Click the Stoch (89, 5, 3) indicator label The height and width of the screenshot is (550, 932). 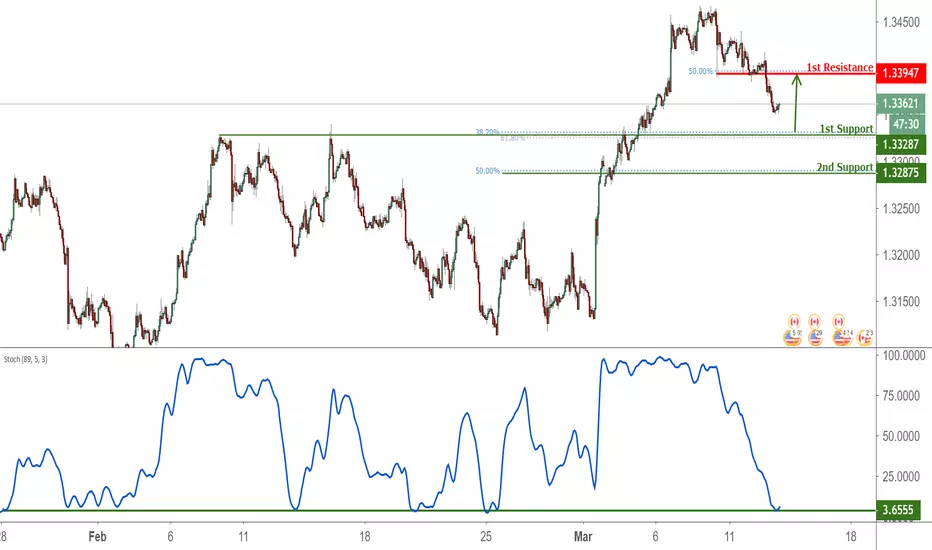pyautogui.click(x=26, y=359)
